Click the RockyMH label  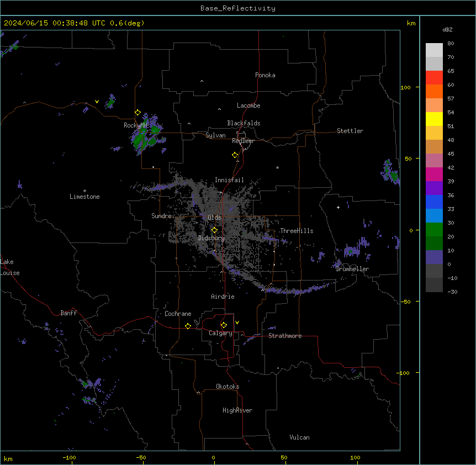tap(135, 125)
